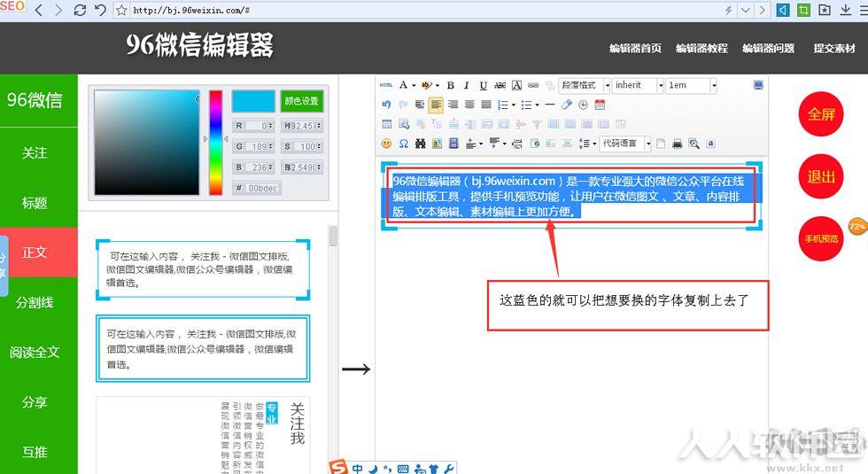
Task: Insert a table
Action: tap(387, 124)
